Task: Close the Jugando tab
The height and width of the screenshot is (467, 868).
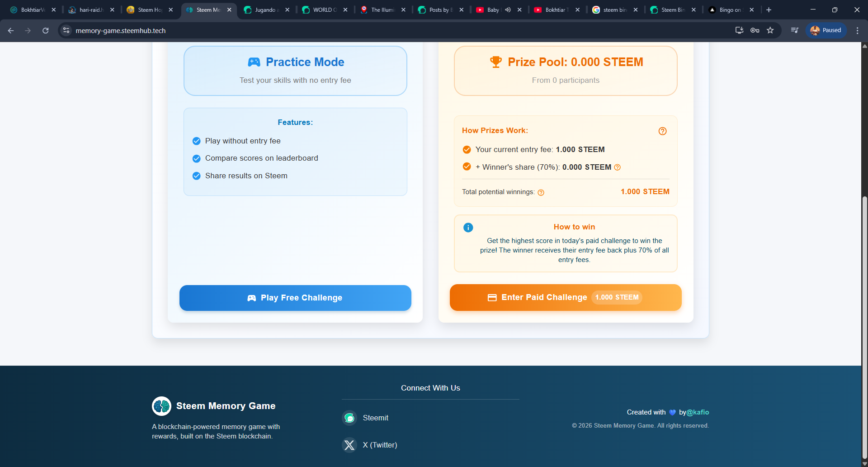Action: [x=287, y=10]
